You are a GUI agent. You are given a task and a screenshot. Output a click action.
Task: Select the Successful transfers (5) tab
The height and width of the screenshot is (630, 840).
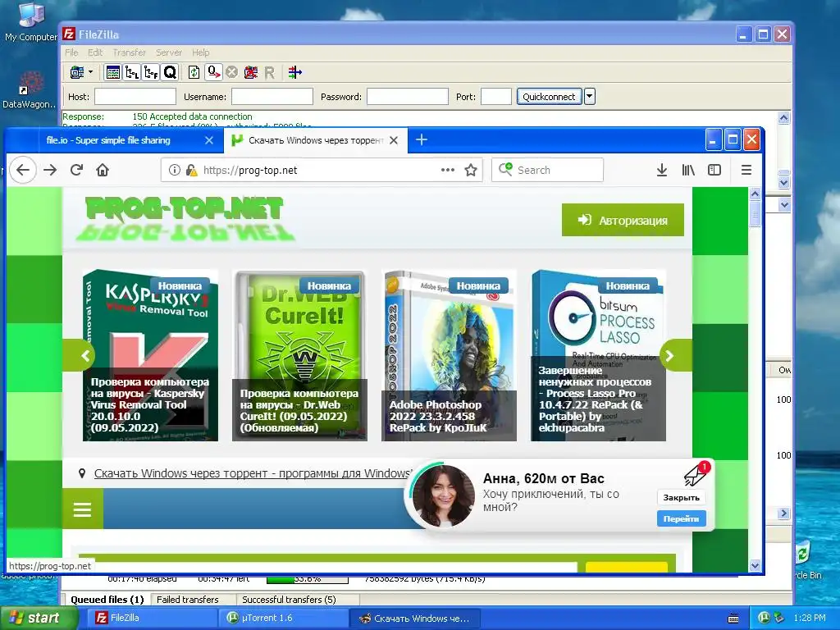[x=290, y=600]
